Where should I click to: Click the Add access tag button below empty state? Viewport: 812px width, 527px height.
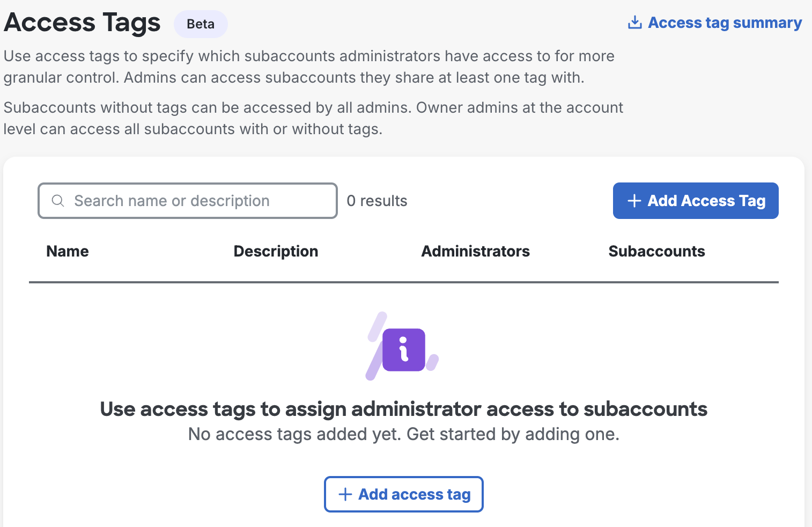pos(403,494)
